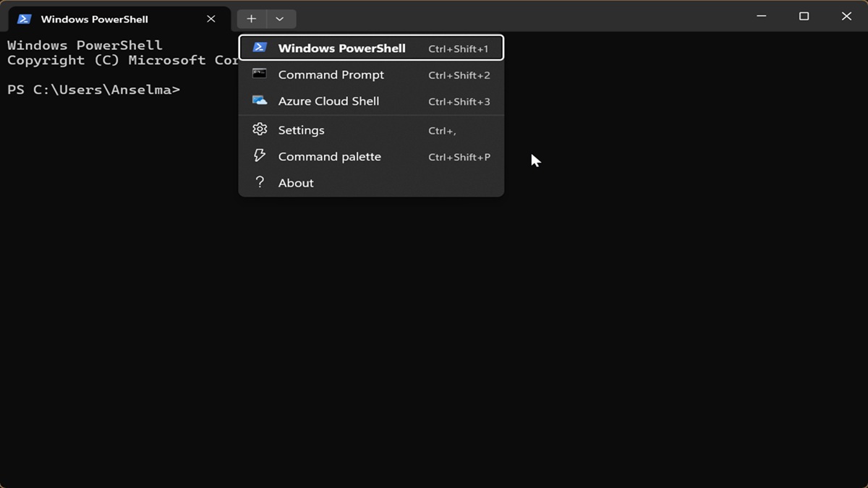868x488 pixels.
Task: Click the PS C:\Users\Anselma prompt line
Action: (x=93, y=90)
